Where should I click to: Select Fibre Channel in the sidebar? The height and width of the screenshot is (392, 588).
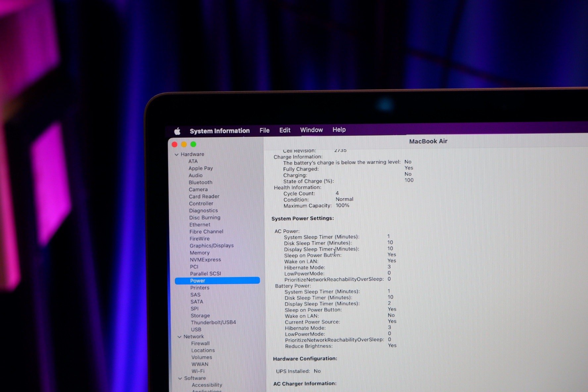pyautogui.click(x=206, y=231)
